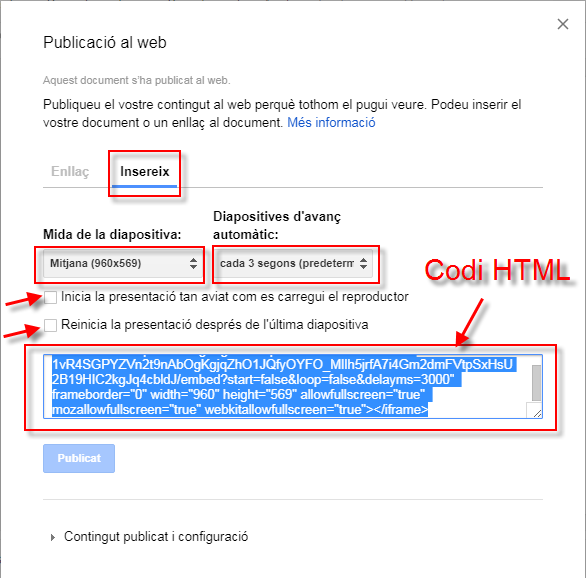Click the Contingut publicat i configuració label

[x=156, y=537]
